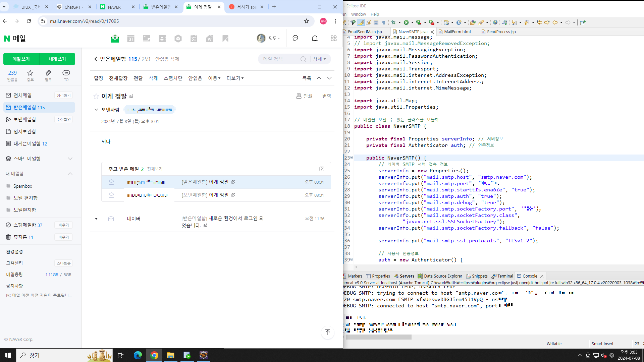Screen dimensions: 644x362
Task: Open the 더보기 dropdown menu
Action: tap(235, 78)
